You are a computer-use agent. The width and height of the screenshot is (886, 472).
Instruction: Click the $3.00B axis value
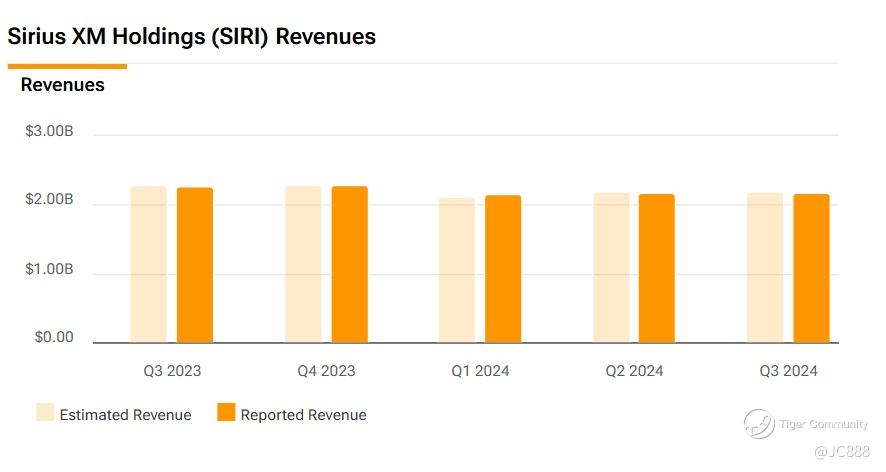pos(49,131)
